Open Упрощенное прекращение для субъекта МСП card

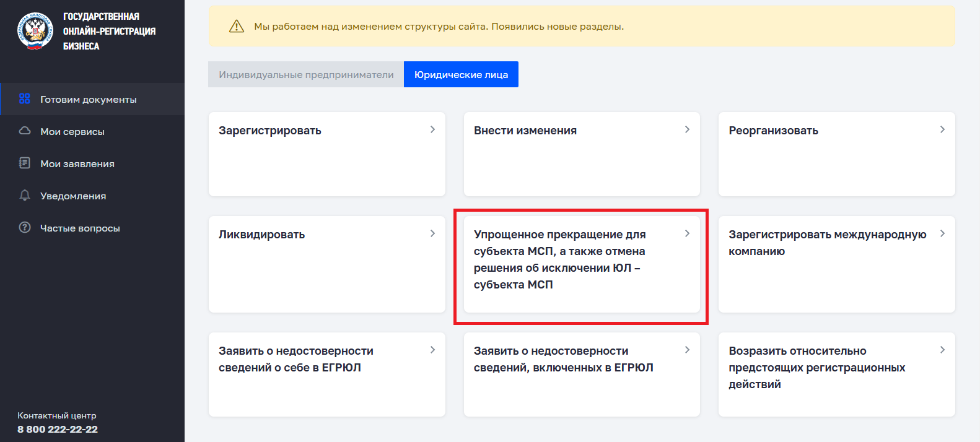pyautogui.click(x=582, y=264)
